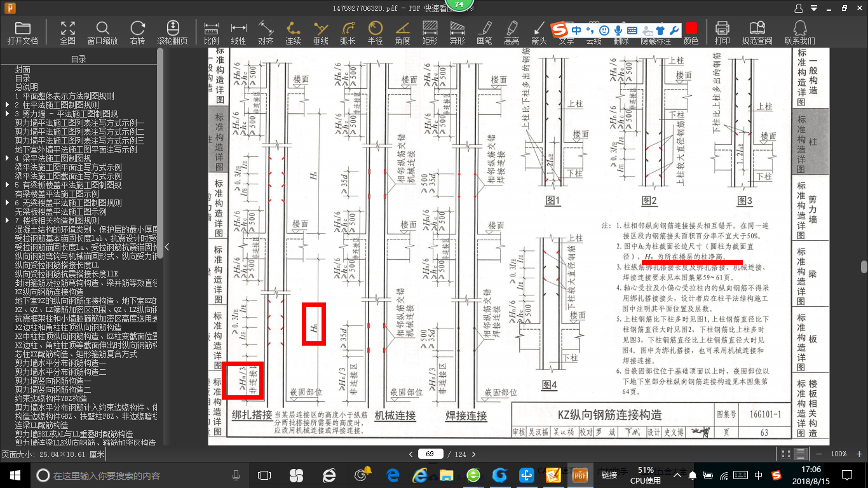Viewport: 868px width, 488px height.
Task: Expand the '2 柱平法施工图制图规则' bookmark
Action: (x=8, y=105)
